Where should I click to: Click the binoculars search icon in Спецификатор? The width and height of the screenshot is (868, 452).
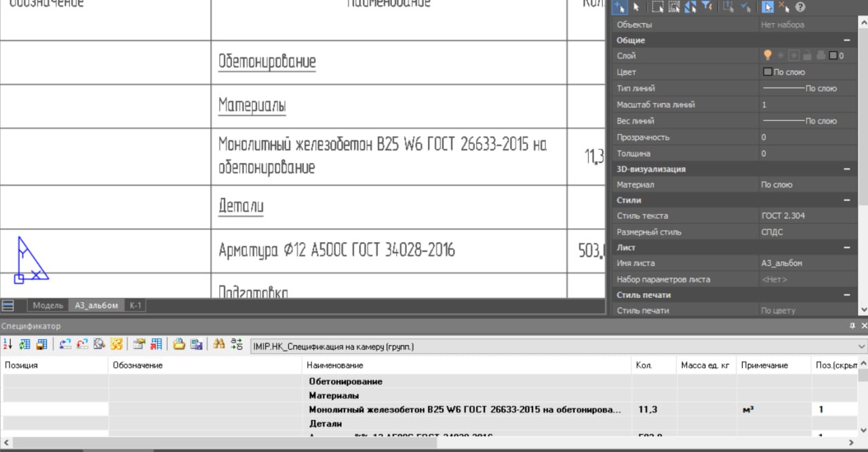tap(218, 344)
